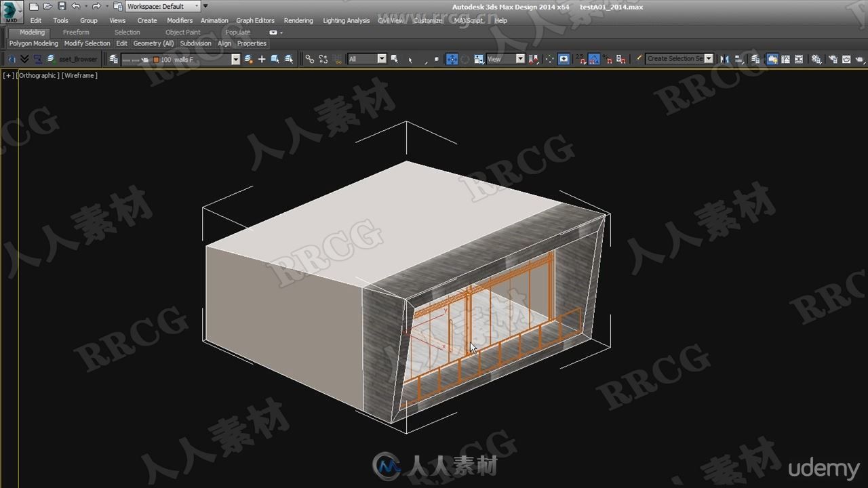Open the Rendered Frame Window icon

point(846,59)
